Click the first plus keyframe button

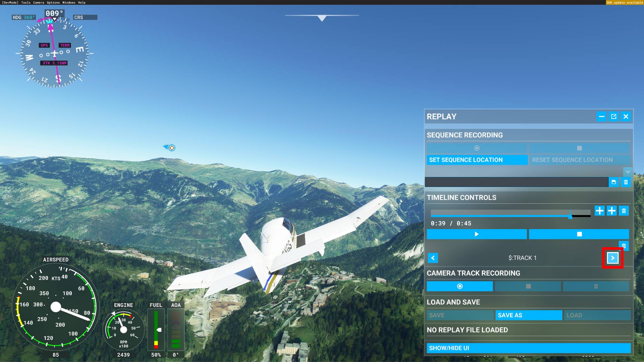tap(599, 211)
